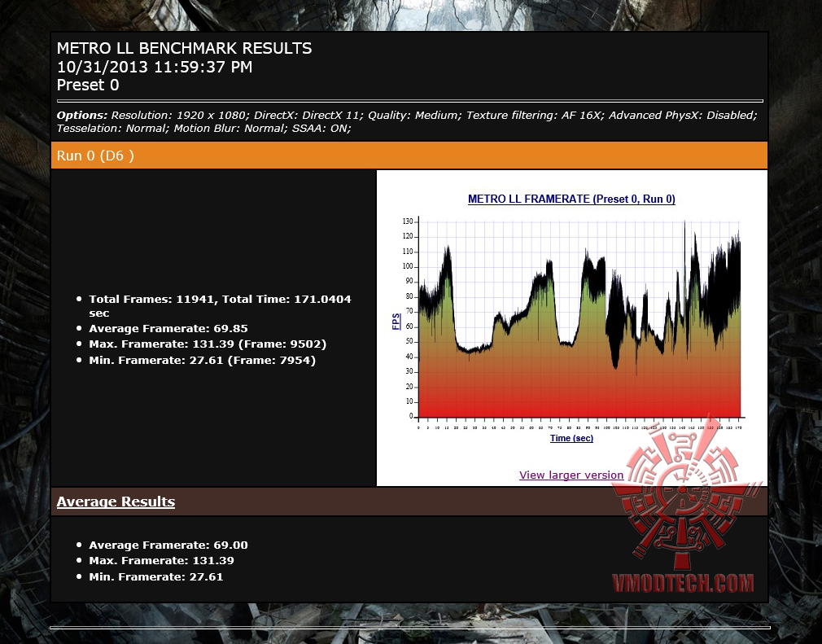Click the Preset 0 text

(x=88, y=85)
